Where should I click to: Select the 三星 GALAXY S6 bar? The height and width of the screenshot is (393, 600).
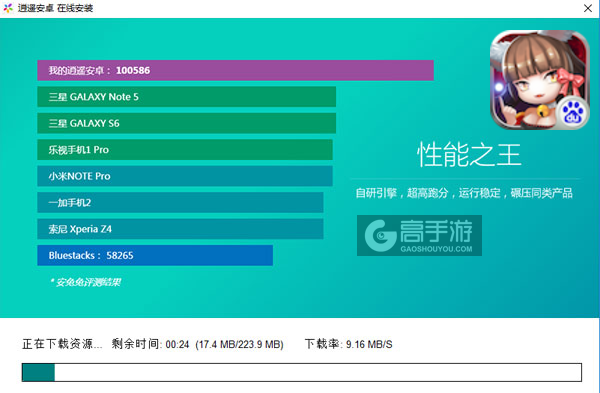(x=186, y=123)
